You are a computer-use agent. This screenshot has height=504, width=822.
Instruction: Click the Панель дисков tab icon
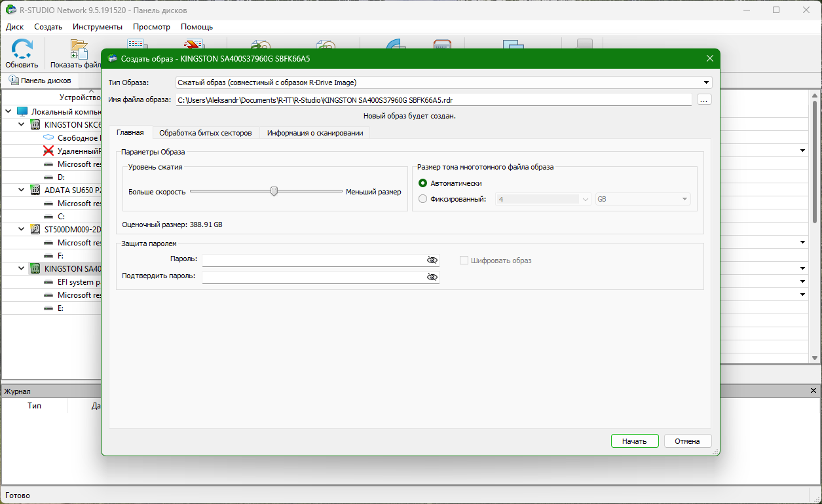click(14, 81)
